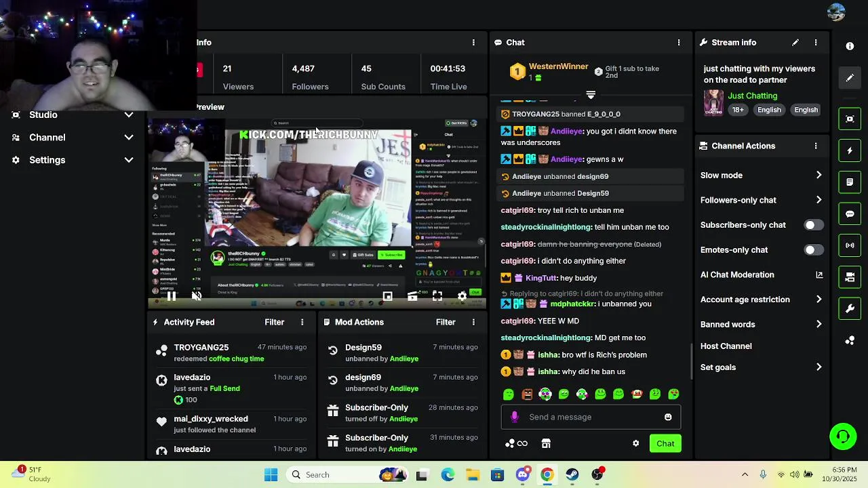Screen dimensions: 868x488
Task: Open preview player settings gear
Action: coord(462,296)
